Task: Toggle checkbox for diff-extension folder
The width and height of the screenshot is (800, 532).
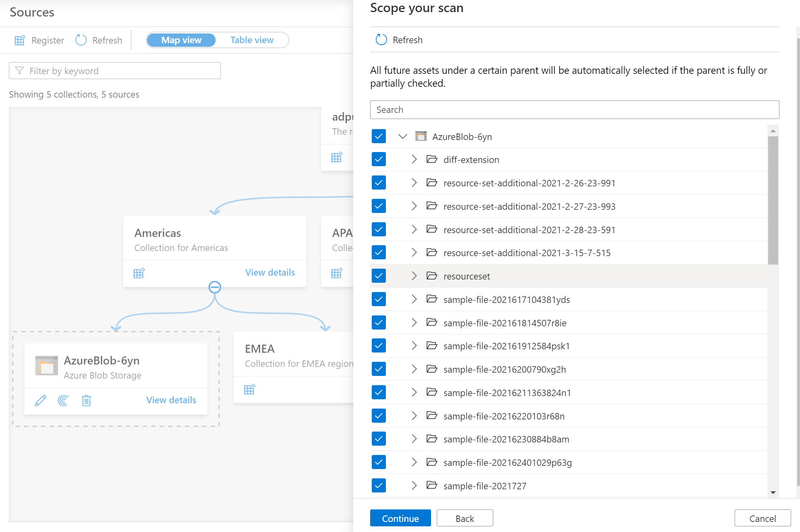Action: (x=379, y=159)
